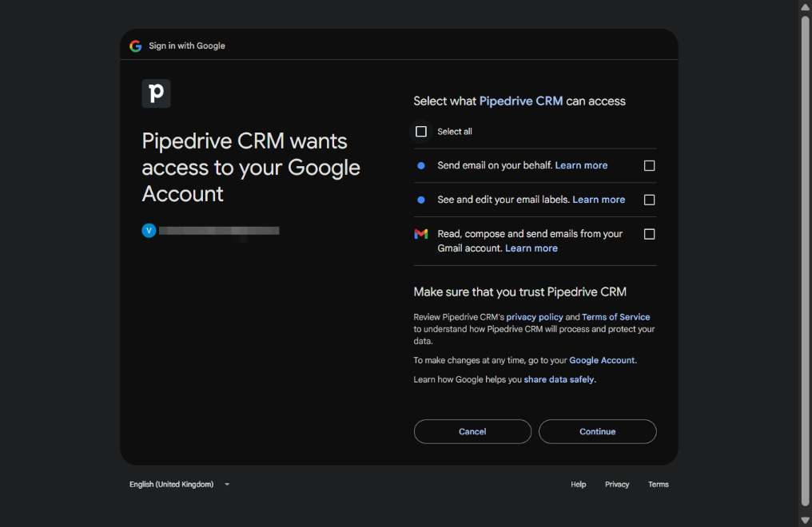
Task: Click blue dot beside See and edit email labels
Action: (x=421, y=200)
